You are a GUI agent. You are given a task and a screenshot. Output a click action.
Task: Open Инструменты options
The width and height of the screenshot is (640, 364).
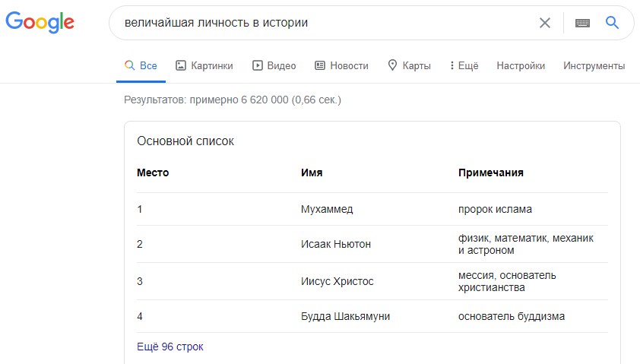pos(594,65)
